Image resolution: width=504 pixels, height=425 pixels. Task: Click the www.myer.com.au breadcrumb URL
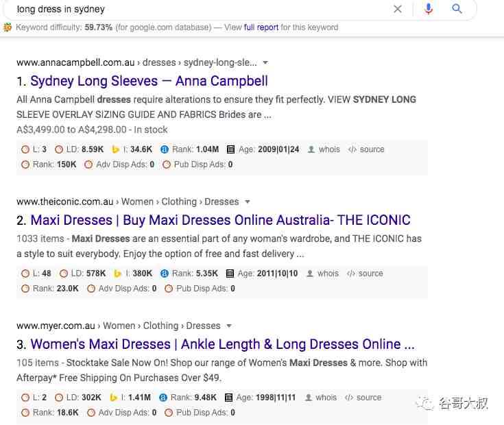tap(56, 326)
